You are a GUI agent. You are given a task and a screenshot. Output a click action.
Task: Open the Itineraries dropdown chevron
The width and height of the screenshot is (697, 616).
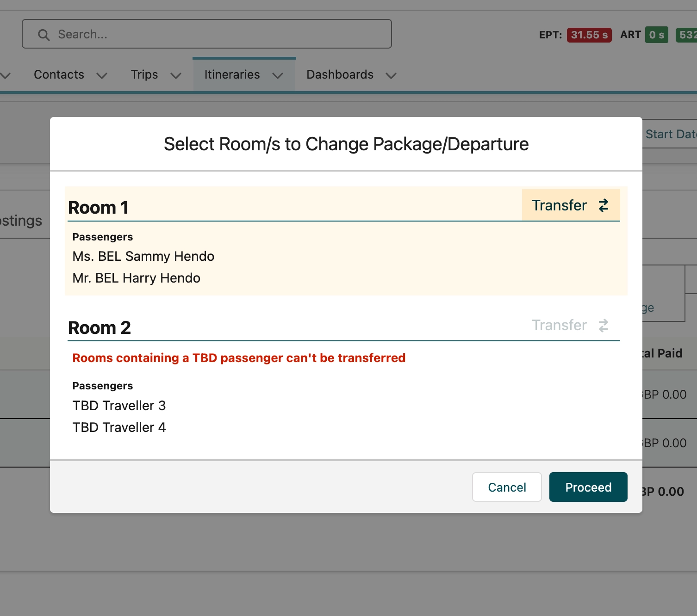(x=278, y=75)
